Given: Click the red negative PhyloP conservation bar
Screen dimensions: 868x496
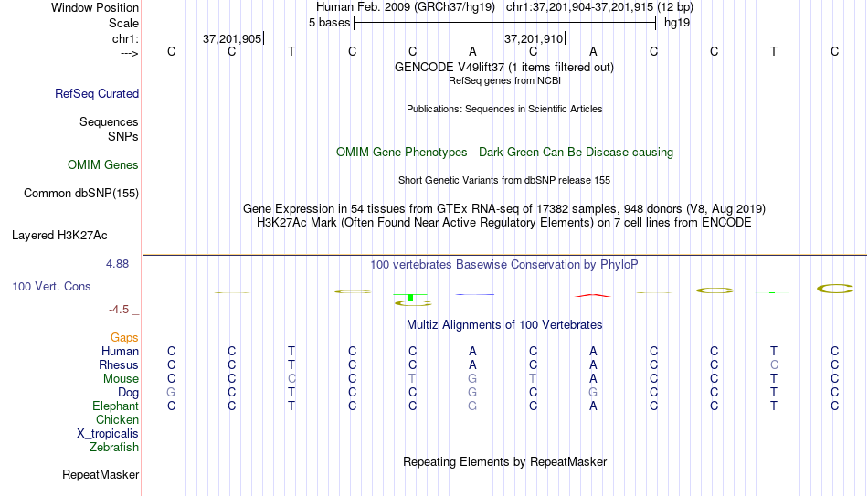Looking at the screenshot, I should pos(592,296).
